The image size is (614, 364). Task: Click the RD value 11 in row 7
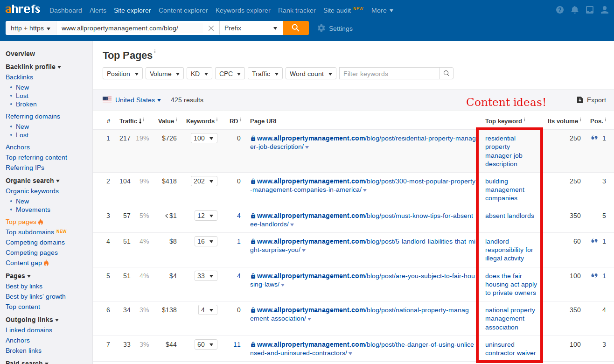tap(237, 344)
